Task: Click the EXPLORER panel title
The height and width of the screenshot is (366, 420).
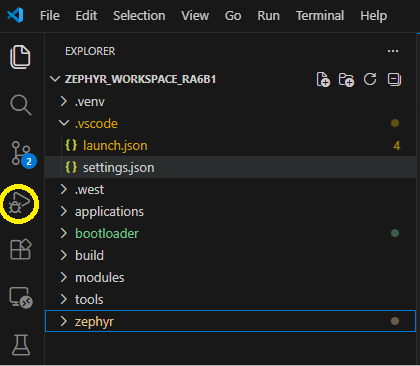Action: pos(90,51)
